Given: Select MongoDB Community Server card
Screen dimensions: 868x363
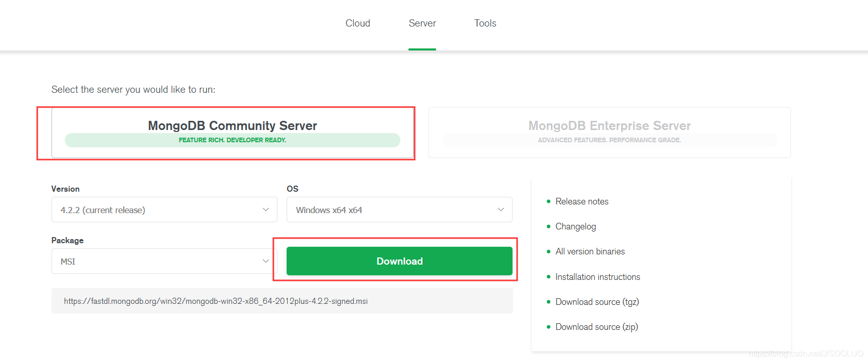Looking at the screenshot, I should click(233, 133).
